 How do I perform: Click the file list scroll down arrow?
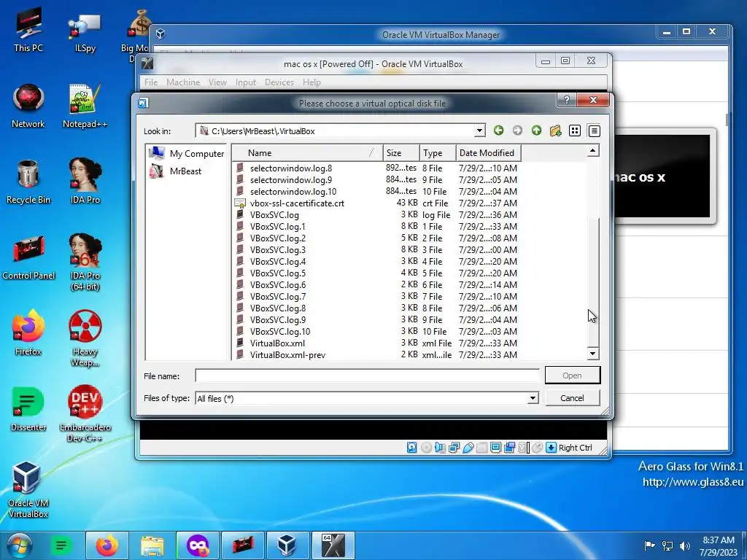pyautogui.click(x=592, y=354)
